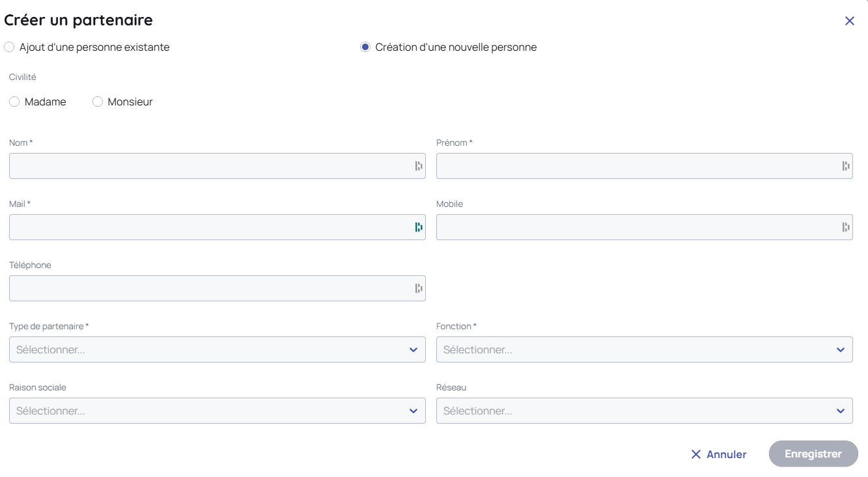Image resolution: width=868 pixels, height=477 pixels.
Task: Close the Créer un partenaire dialog
Action: pos(849,21)
